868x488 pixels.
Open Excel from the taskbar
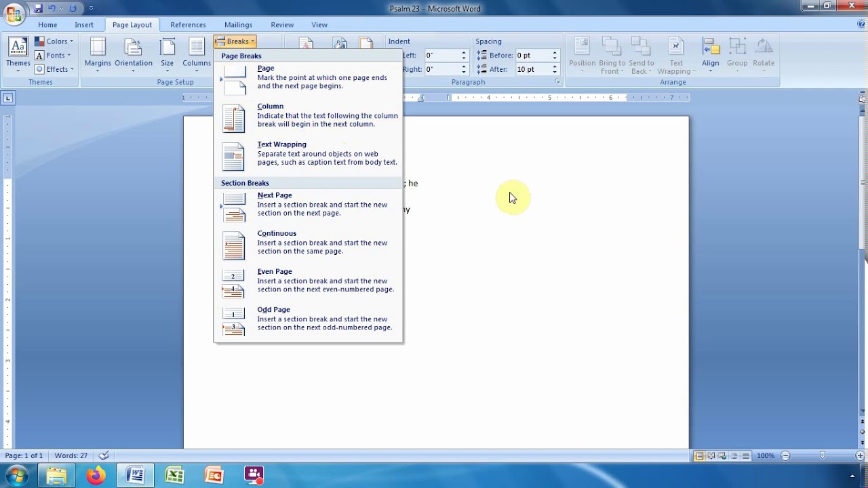coord(175,475)
